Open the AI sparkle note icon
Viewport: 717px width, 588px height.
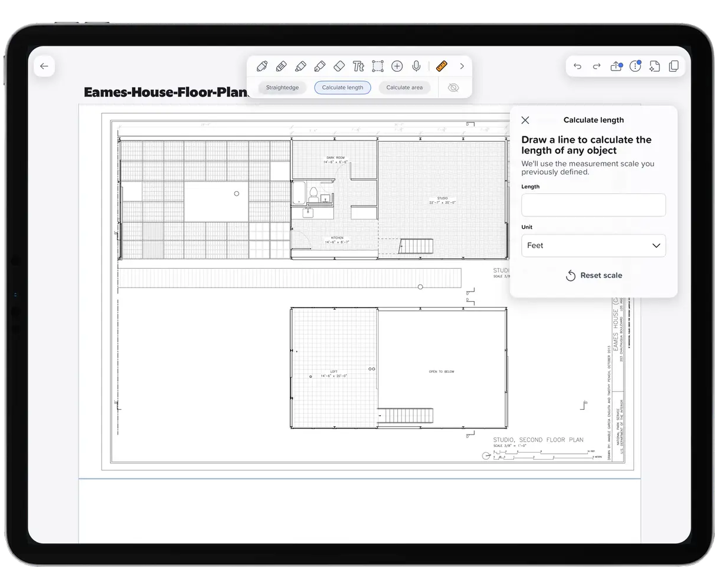654,66
